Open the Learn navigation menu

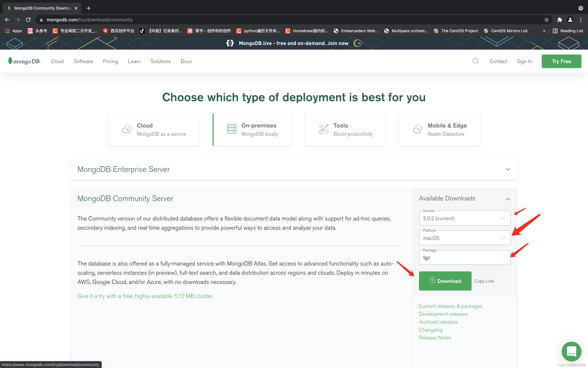[x=134, y=61]
